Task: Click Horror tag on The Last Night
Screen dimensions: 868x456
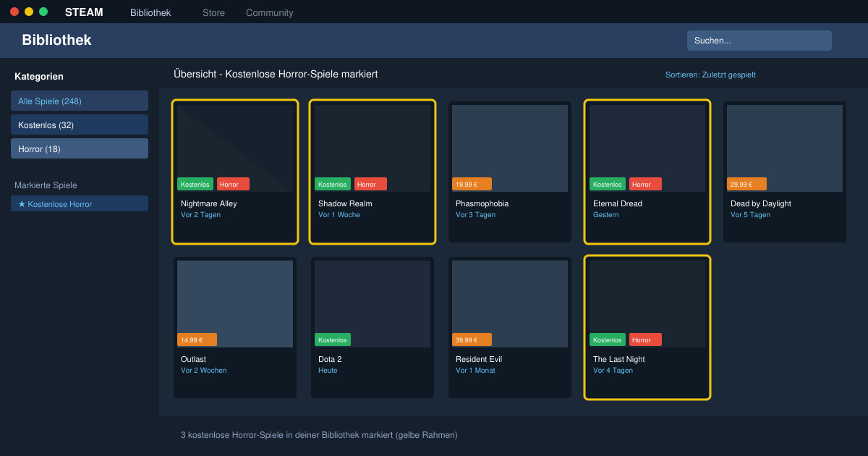Action: tap(645, 339)
